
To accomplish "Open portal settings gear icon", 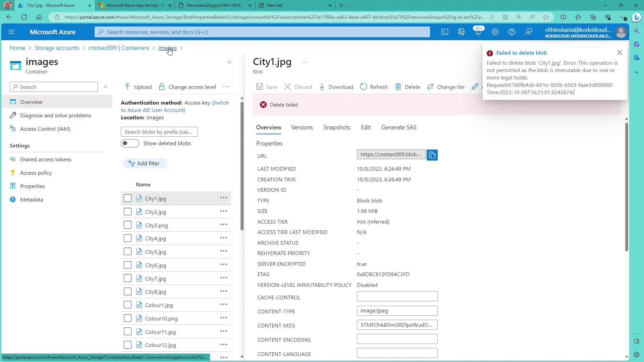I will click(495, 32).
